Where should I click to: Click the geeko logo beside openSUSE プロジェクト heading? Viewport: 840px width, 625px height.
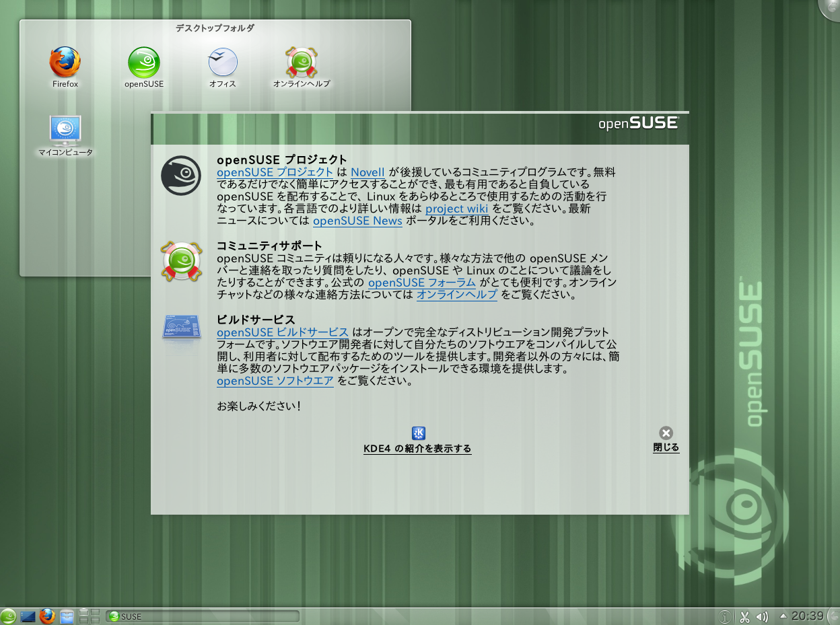(x=181, y=176)
